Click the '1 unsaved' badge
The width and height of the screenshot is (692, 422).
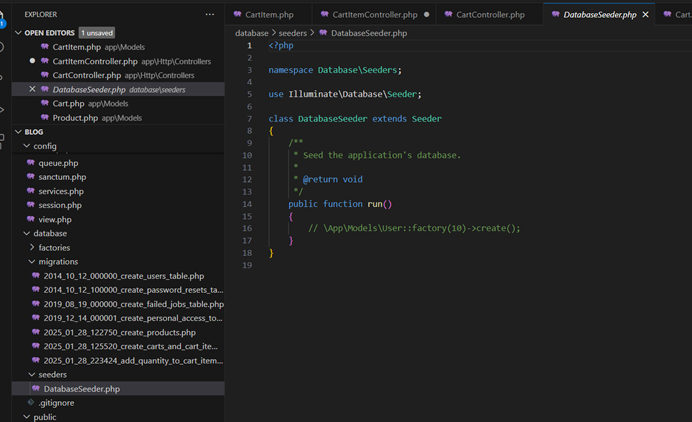tap(97, 33)
